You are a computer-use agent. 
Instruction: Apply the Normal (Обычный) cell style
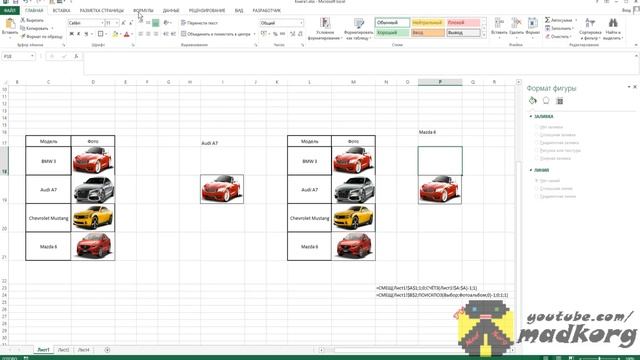(392, 23)
